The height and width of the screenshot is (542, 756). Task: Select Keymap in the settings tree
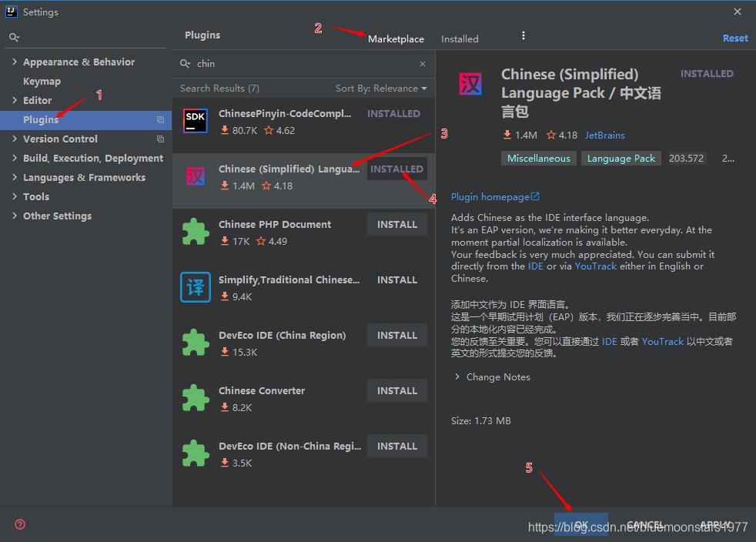(x=42, y=81)
